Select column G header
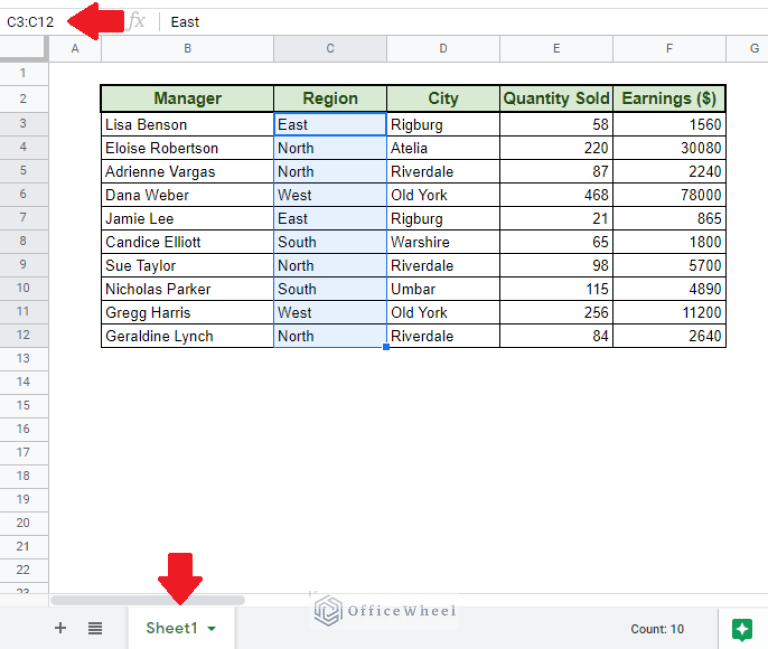The height and width of the screenshot is (649, 768). point(747,48)
